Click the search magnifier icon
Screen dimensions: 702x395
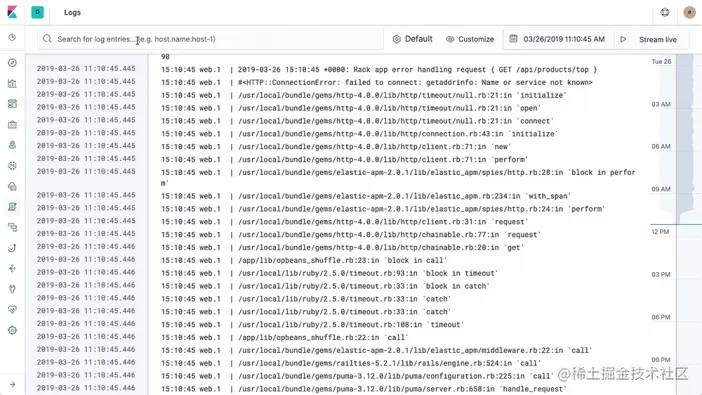coord(47,39)
